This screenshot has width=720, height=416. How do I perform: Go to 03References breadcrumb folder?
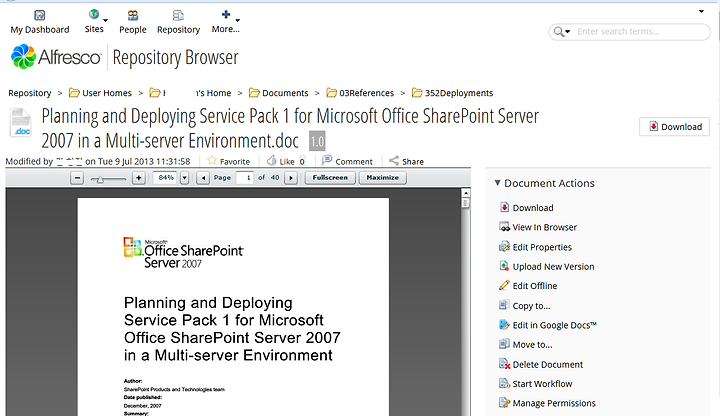pyautogui.click(x=360, y=93)
